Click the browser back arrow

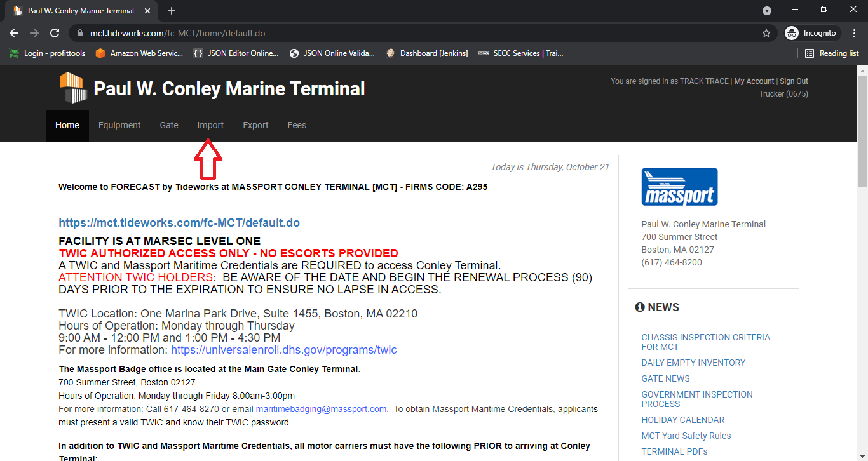click(14, 33)
